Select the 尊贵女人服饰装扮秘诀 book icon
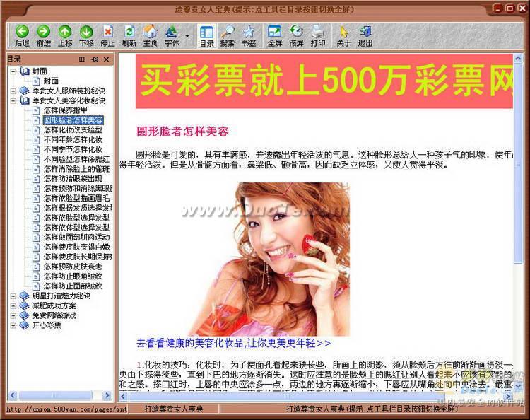The width and height of the screenshot is (530, 420). tap(24, 91)
